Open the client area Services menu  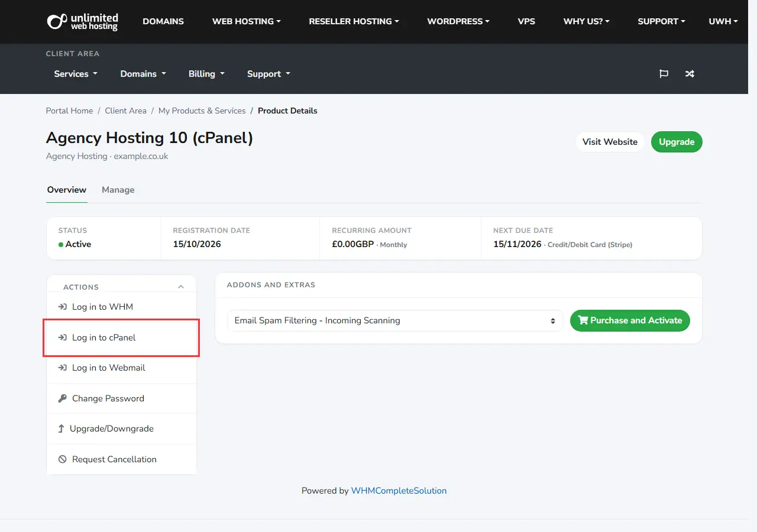76,74
